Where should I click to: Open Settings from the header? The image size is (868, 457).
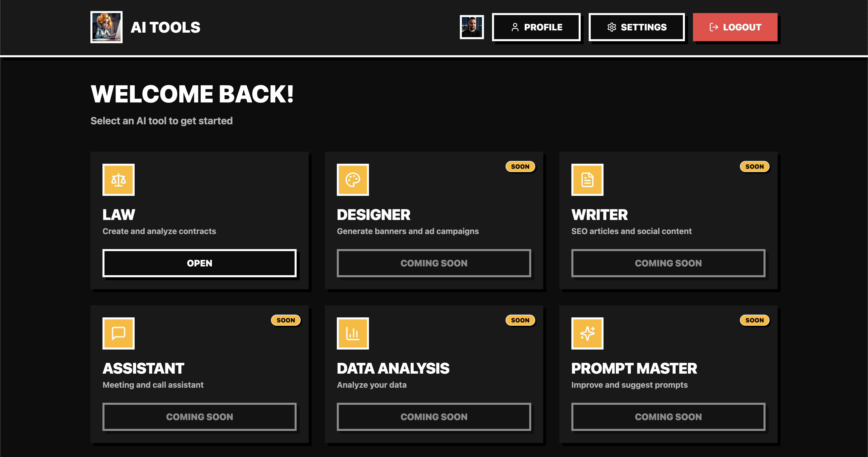pyautogui.click(x=636, y=27)
